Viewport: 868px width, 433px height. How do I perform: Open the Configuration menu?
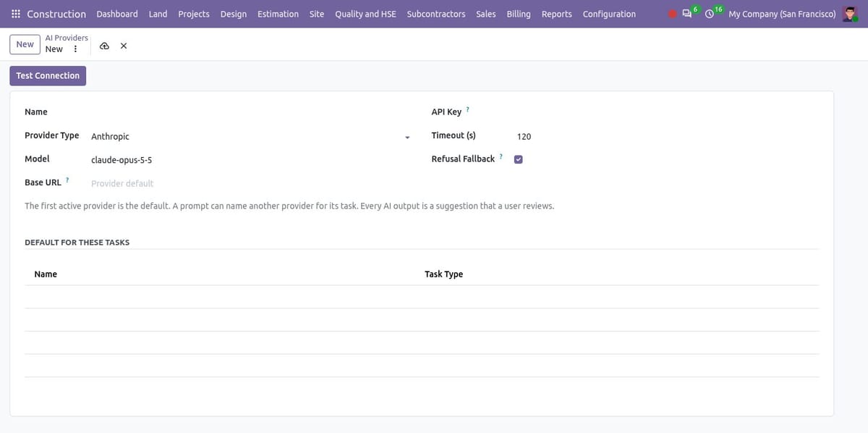click(x=609, y=14)
